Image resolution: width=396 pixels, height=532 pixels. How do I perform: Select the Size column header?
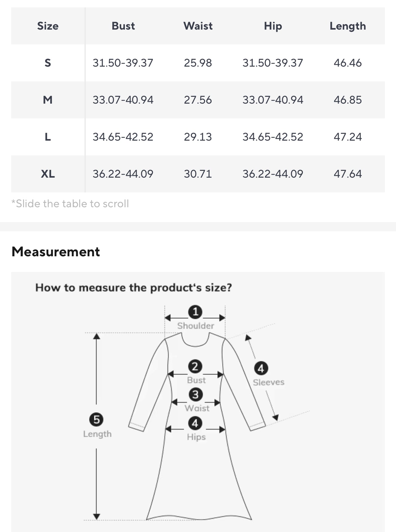coord(48,26)
